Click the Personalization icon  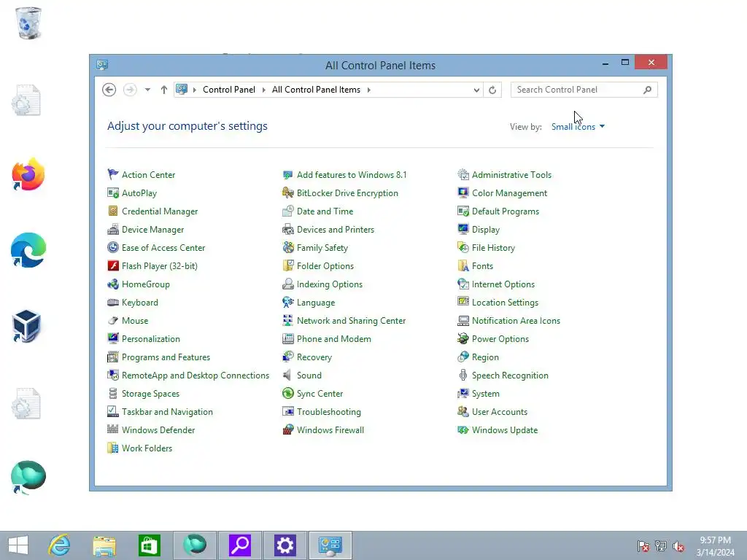pyautogui.click(x=113, y=338)
